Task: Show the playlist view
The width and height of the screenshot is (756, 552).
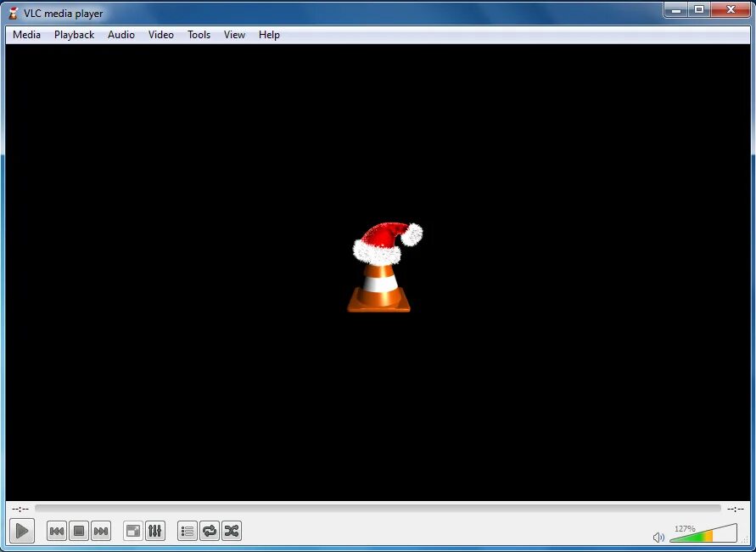Action: [187, 532]
